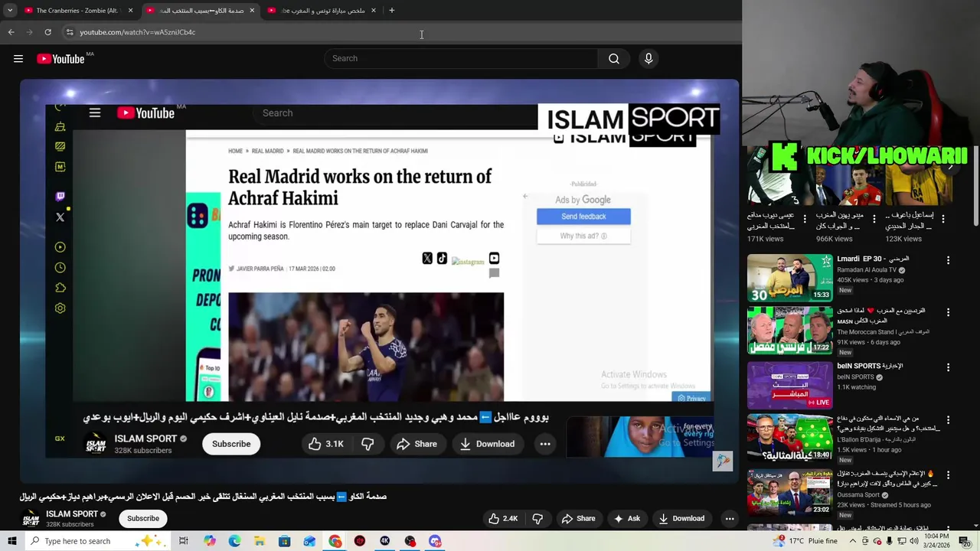Open Task View on the taskbar
980x551 pixels.
[184, 541]
